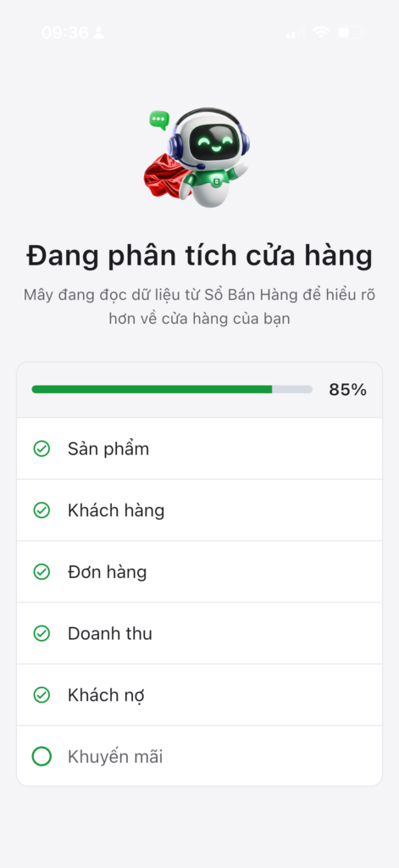Screen dimensions: 399x868
Task: Click the Đơn hàng green checkmark
Action: pos(42,571)
